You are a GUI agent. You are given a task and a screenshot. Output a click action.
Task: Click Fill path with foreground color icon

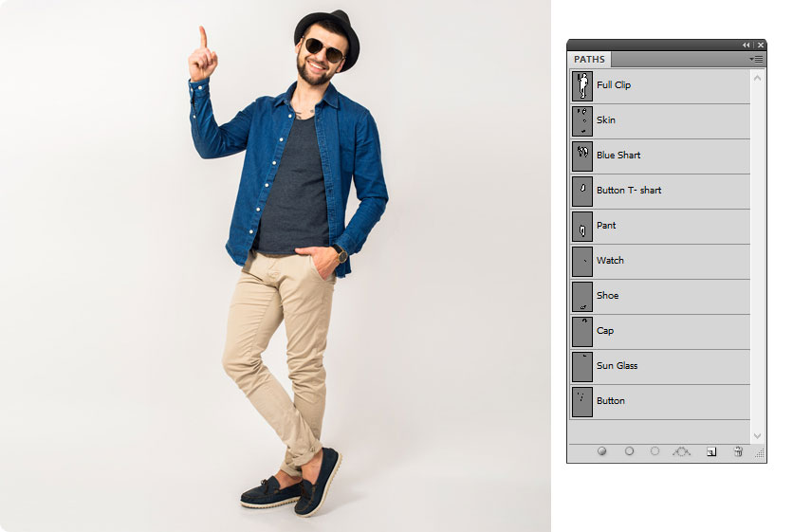click(601, 452)
